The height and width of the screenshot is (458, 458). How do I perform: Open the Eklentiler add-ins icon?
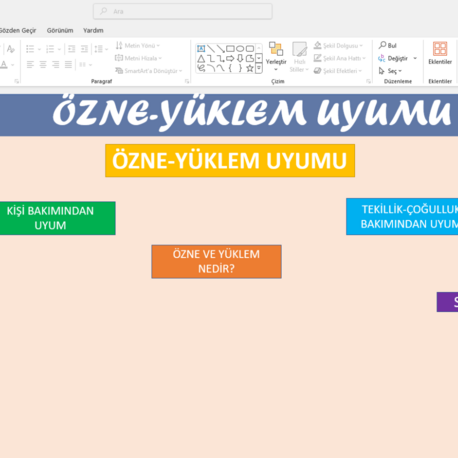[440, 53]
